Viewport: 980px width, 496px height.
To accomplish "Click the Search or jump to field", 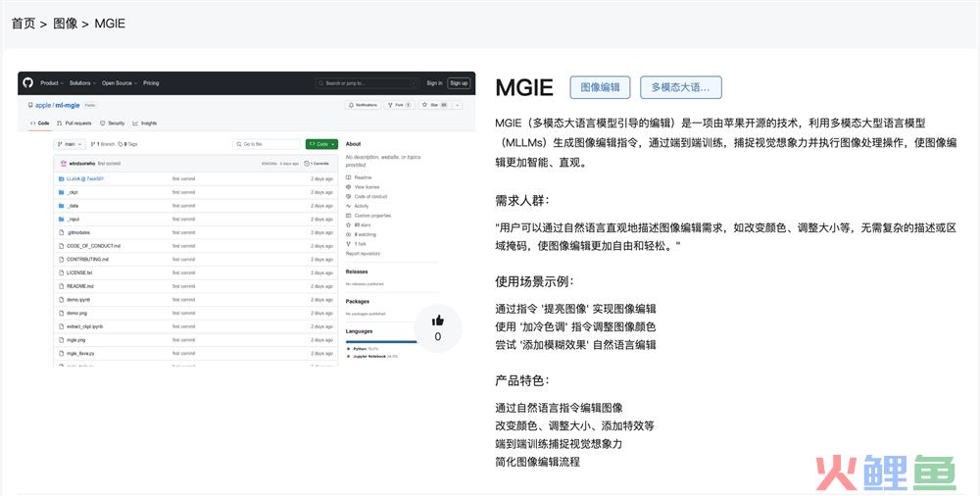I will pos(367,82).
